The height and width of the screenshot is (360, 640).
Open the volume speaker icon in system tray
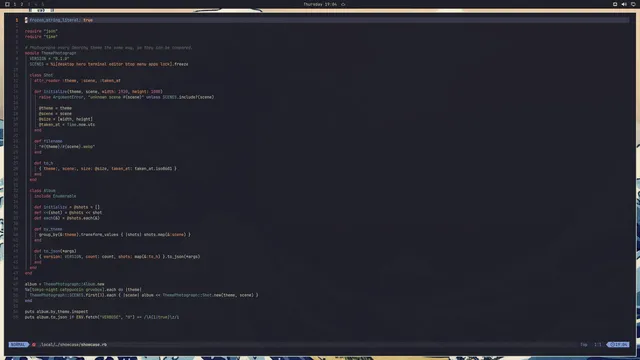[x=624, y=4]
